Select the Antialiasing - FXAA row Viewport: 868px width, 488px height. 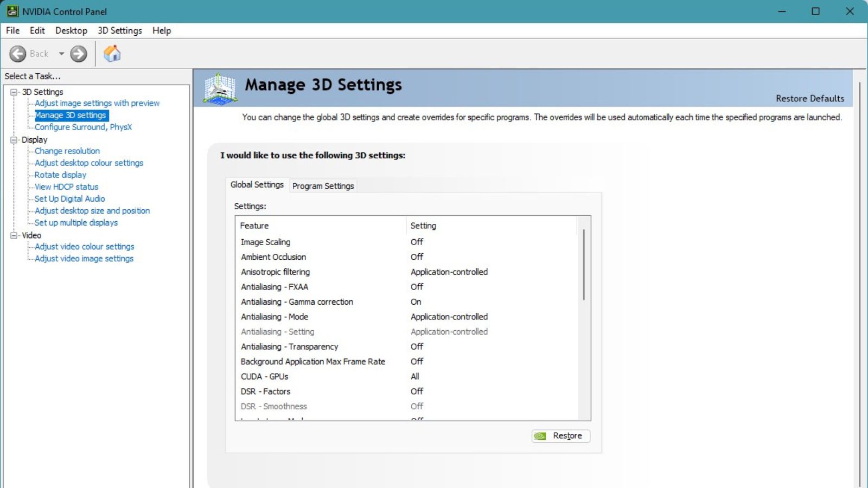[407, 287]
